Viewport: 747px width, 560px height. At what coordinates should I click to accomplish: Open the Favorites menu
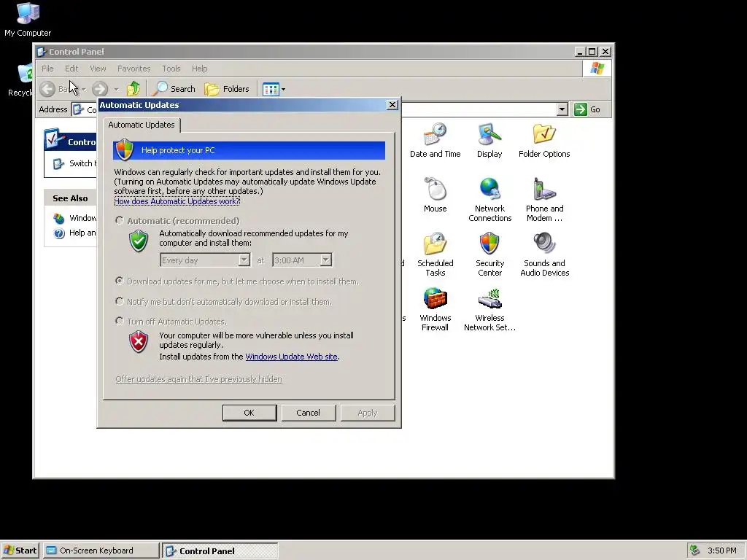(134, 69)
